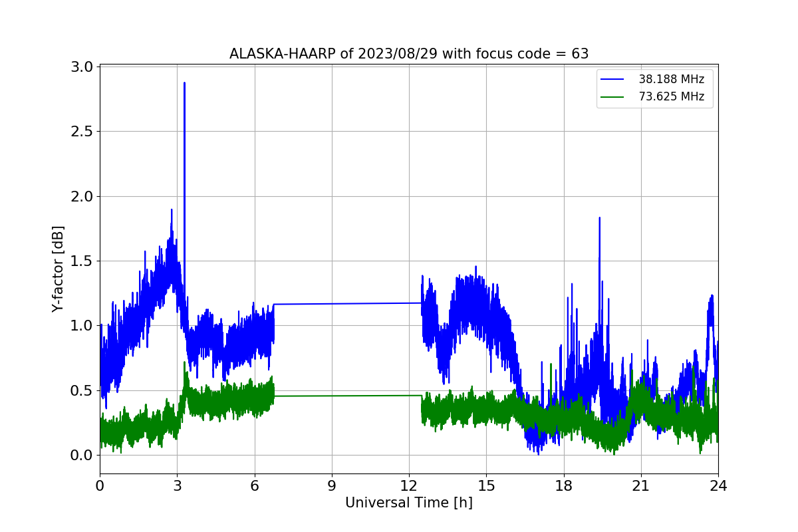This screenshot has width=798, height=532.
Task: Click the x-axis tick label '15'
Action: click(486, 485)
